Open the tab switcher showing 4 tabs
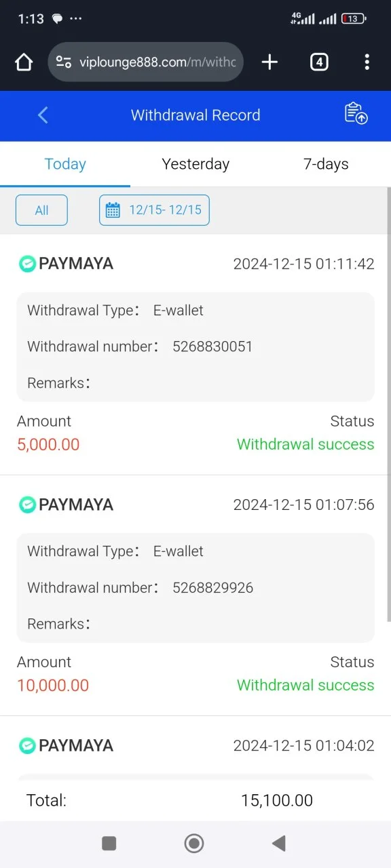The height and width of the screenshot is (868, 391). tap(319, 62)
